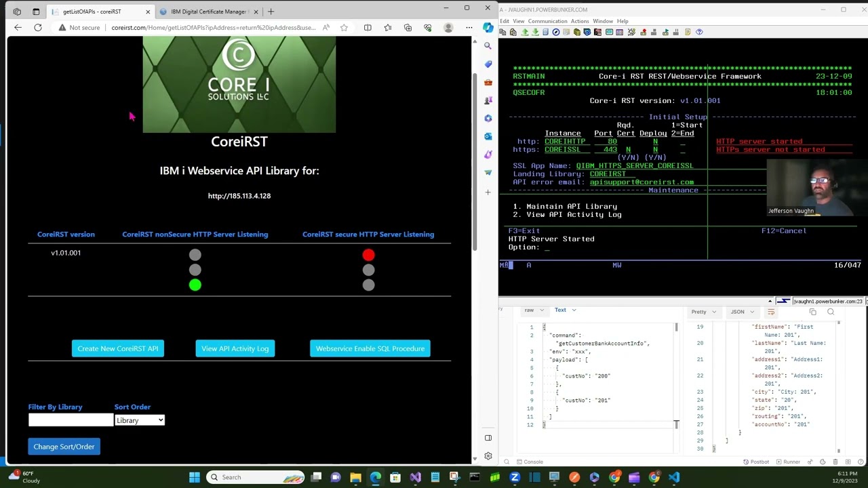Click the red secure HTTP server light
The height and width of the screenshot is (488, 868).
[x=368, y=255]
